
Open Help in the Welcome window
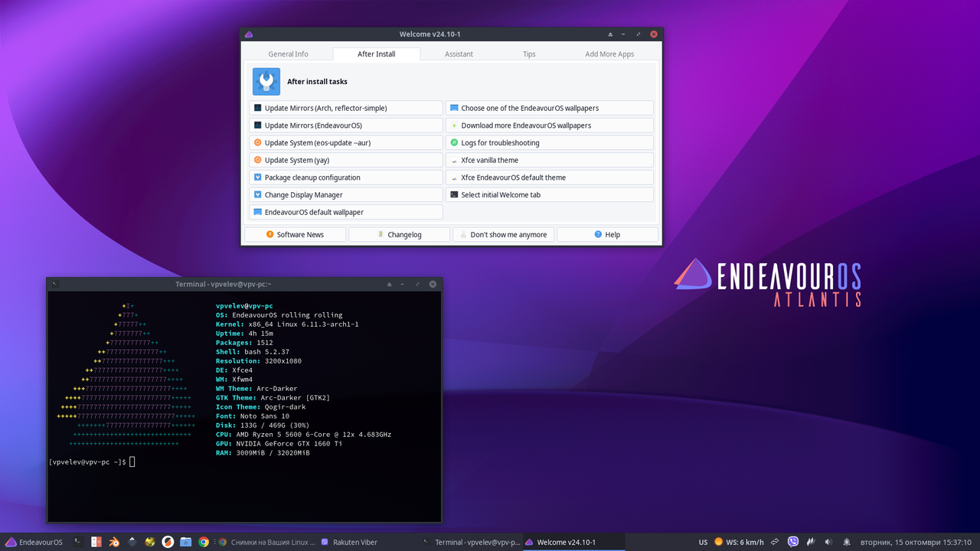tap(607, 234)
